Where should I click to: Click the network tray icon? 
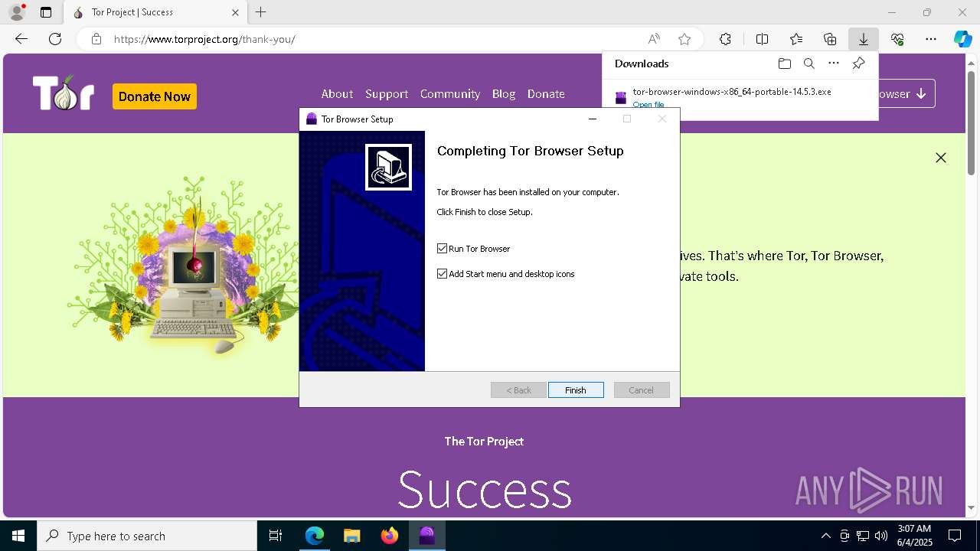click(x=863, y=536)
